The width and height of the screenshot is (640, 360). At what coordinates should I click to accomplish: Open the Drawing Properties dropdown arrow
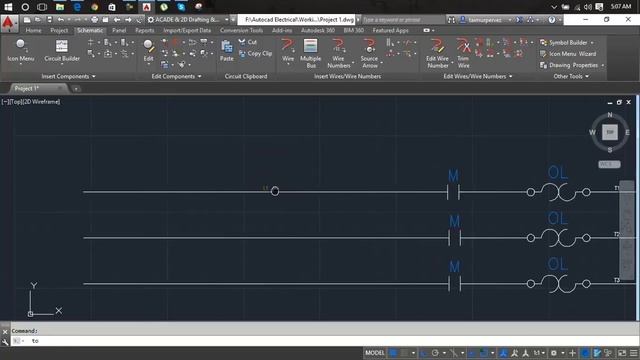(x=602, y=65)
